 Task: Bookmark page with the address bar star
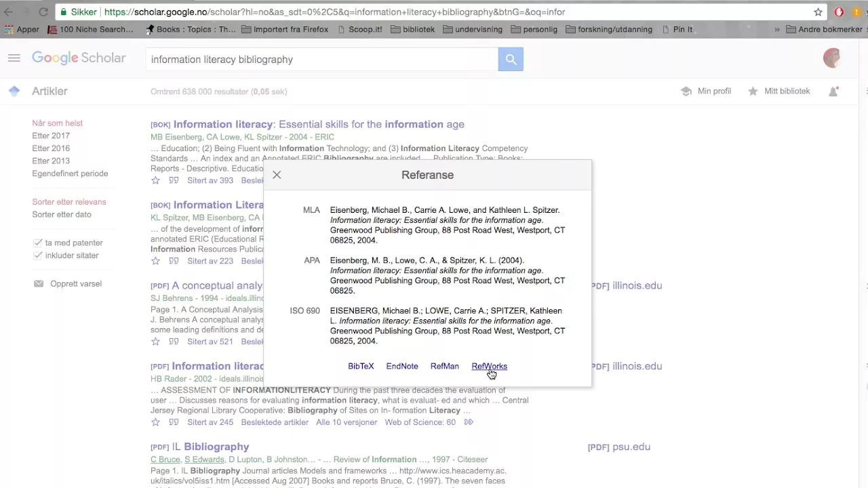tap(818, 12)
